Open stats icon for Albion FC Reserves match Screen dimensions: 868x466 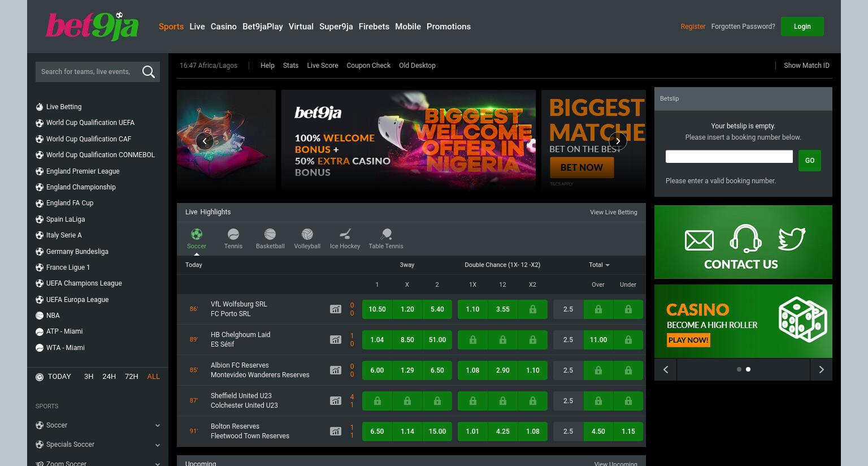336,370
